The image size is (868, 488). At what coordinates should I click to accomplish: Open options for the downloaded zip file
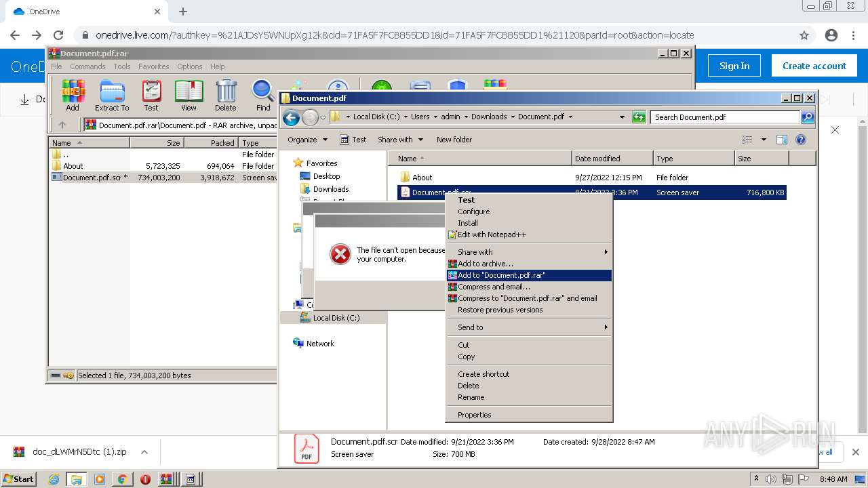click(144, 452)
